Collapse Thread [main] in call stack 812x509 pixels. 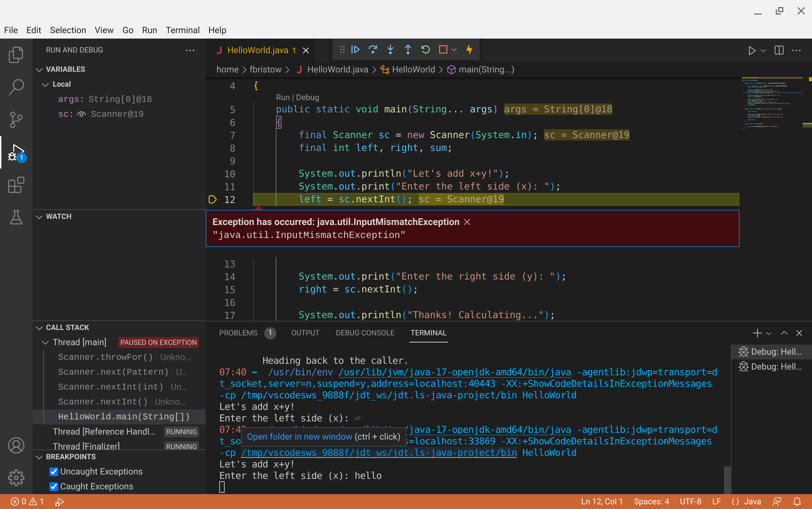point(45,342)
